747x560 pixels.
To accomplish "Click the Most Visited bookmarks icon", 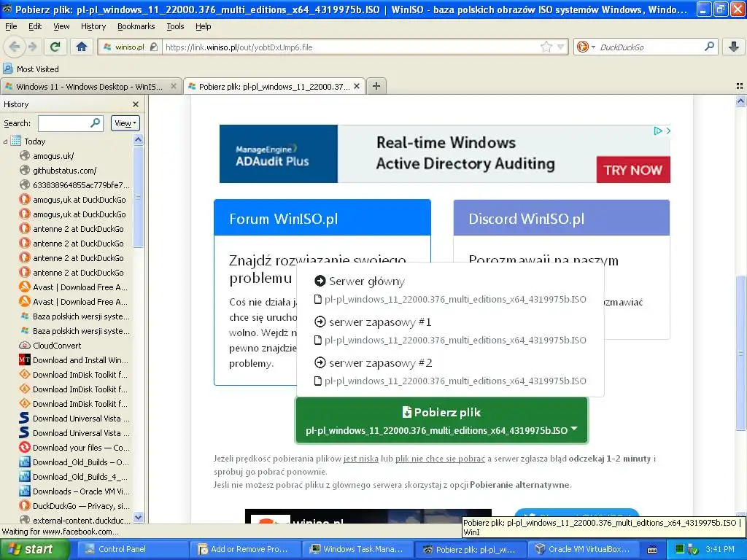I will tap(8, 69).
